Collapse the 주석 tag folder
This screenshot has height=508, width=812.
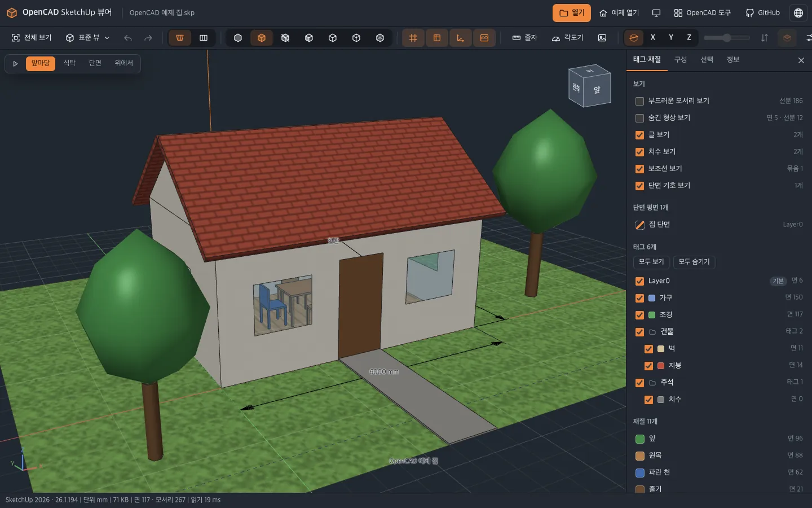652,383
